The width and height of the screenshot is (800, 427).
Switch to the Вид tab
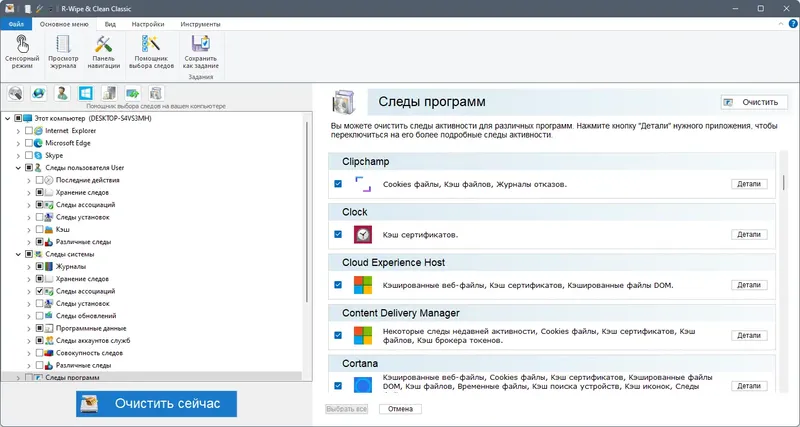pos(110,24)
